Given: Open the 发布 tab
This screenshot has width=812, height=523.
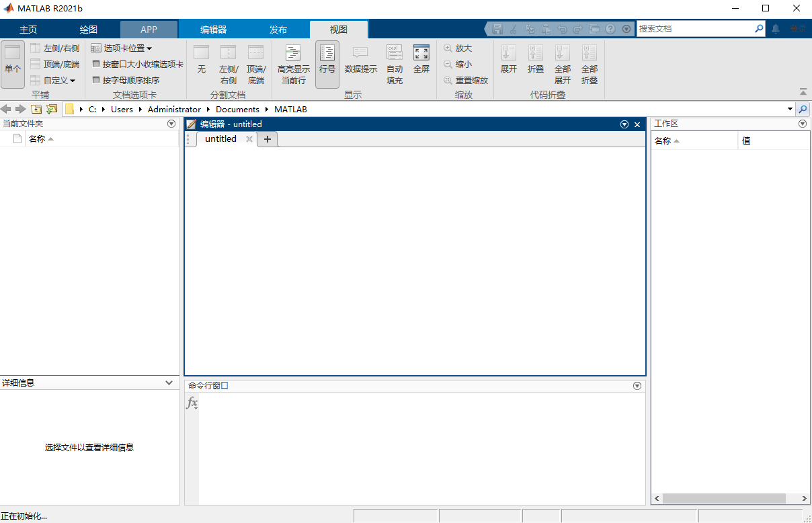Looking at the screenshot, I should pos(278,30).
